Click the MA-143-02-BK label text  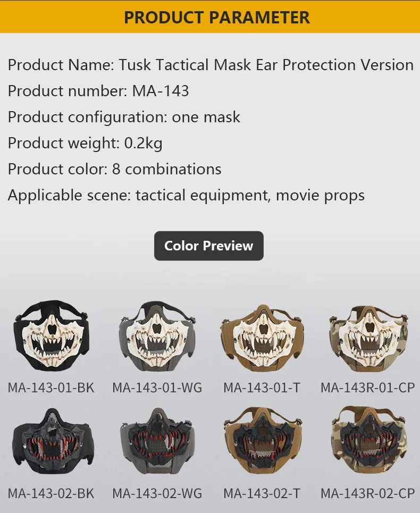(51, 493)
